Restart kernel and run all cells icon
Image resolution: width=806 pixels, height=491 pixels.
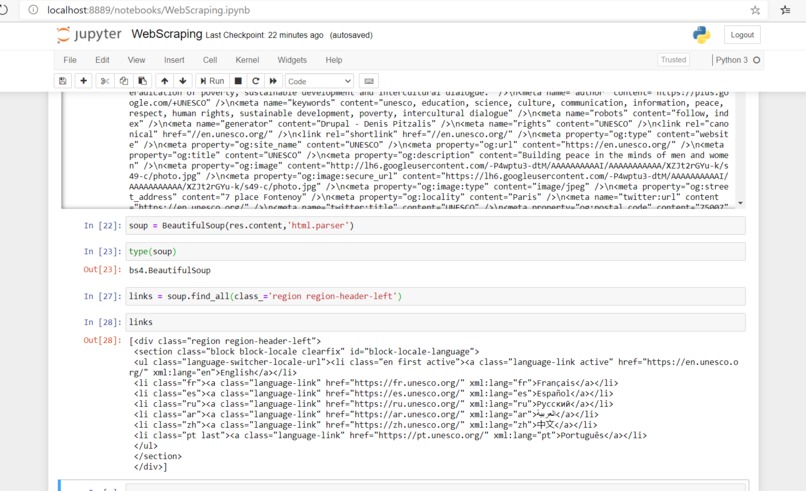tap(273, 81)
